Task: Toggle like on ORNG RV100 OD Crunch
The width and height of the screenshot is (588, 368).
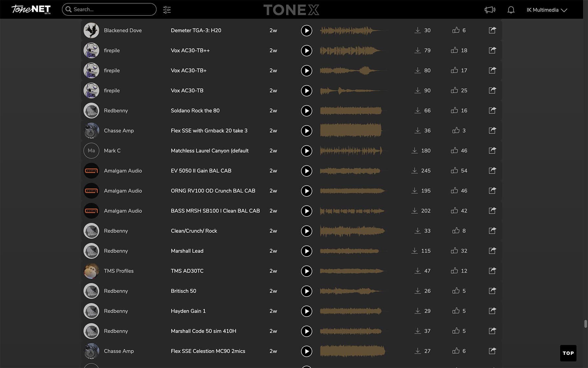Action: (x=454, y=191)
